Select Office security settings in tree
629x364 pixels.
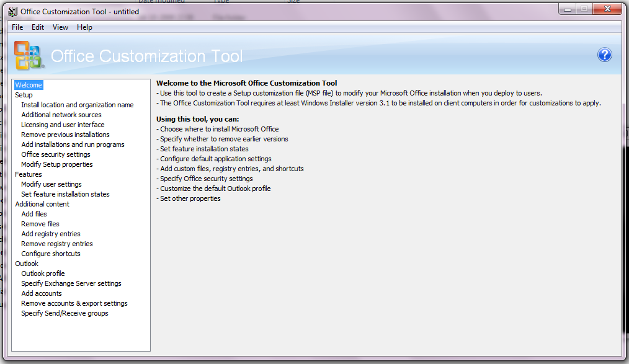56,154
